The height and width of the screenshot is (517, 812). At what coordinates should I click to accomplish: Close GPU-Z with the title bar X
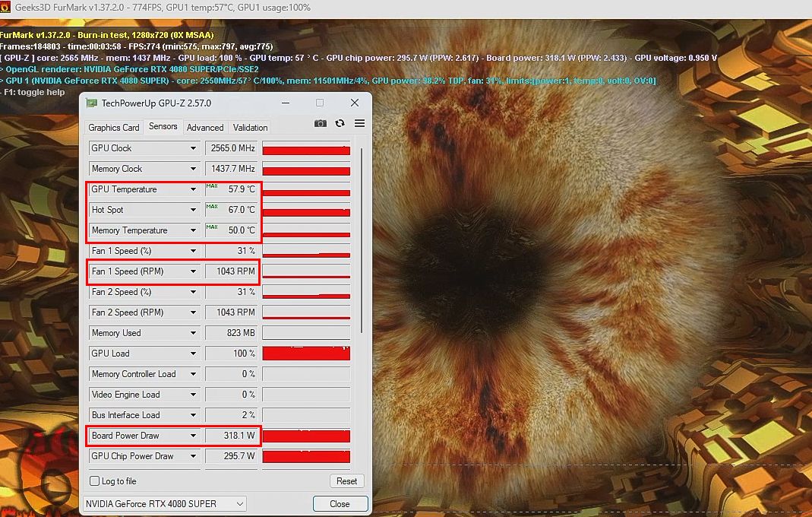(x=355, y=103)
